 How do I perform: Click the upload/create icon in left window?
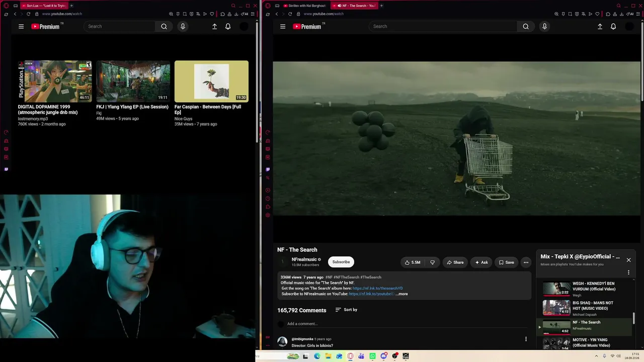pyautogui.click(x=214, y=26)
